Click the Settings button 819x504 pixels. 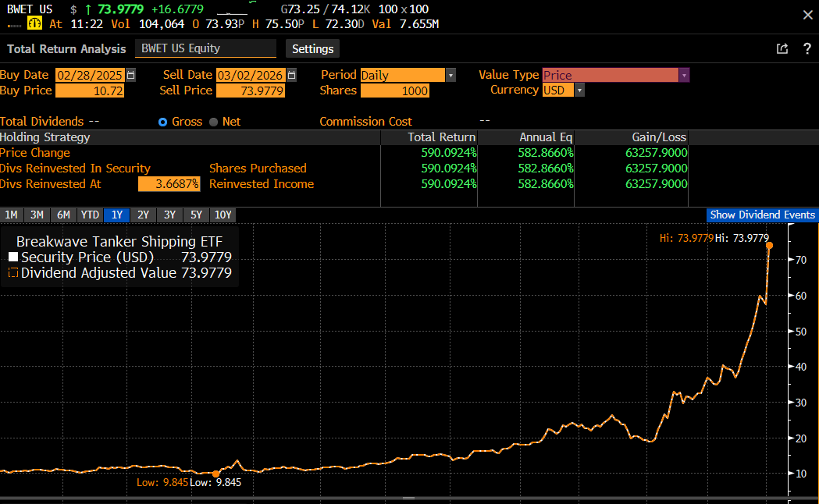(312, 48)
